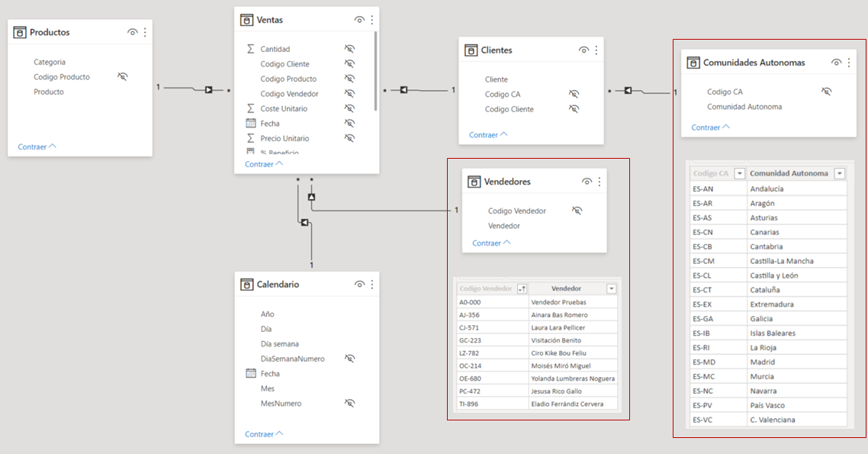The width and height of the screenshot is (868, 454).
Task: Click the calendar icon beside Fecha in Calendario
Action: tap(251, 373)
